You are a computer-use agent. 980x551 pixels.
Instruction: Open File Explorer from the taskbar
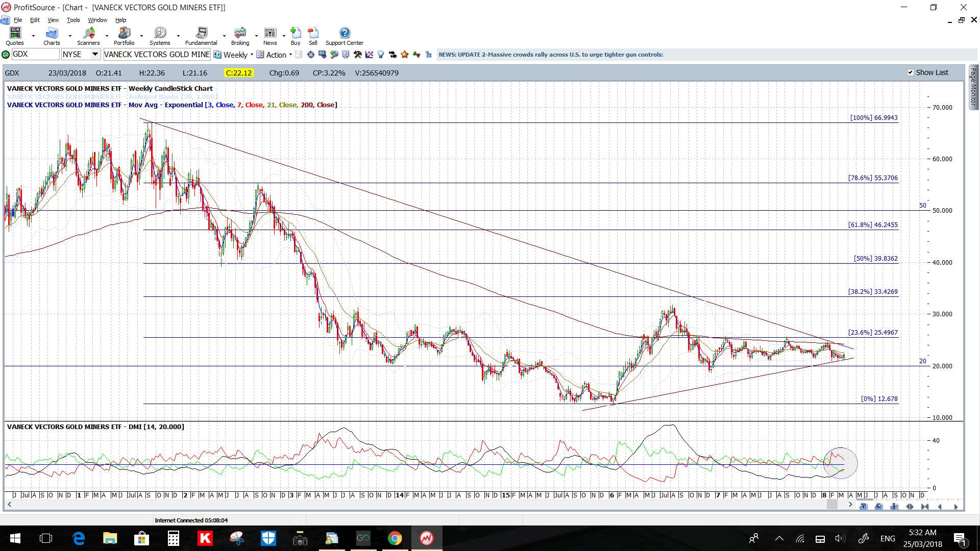tap(110, 538)
